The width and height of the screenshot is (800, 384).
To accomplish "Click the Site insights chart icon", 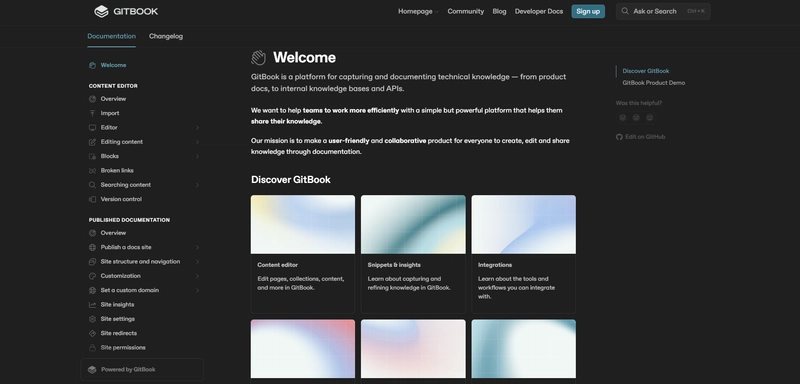I will [92, 304].
